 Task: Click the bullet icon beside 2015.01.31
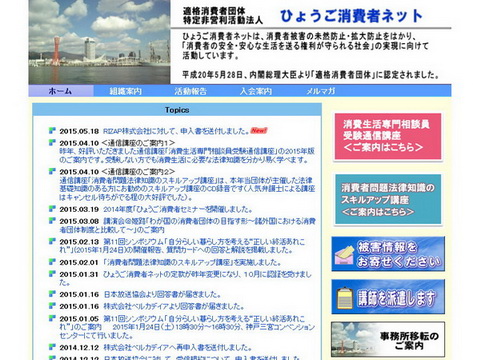(52, 274)
